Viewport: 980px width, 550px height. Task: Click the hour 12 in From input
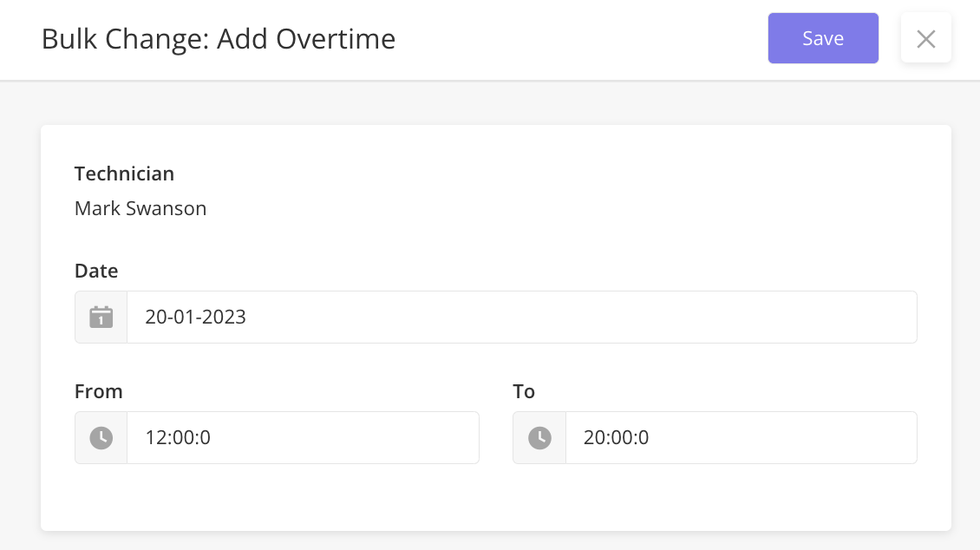pyautogui.click(x=155, y=437)
